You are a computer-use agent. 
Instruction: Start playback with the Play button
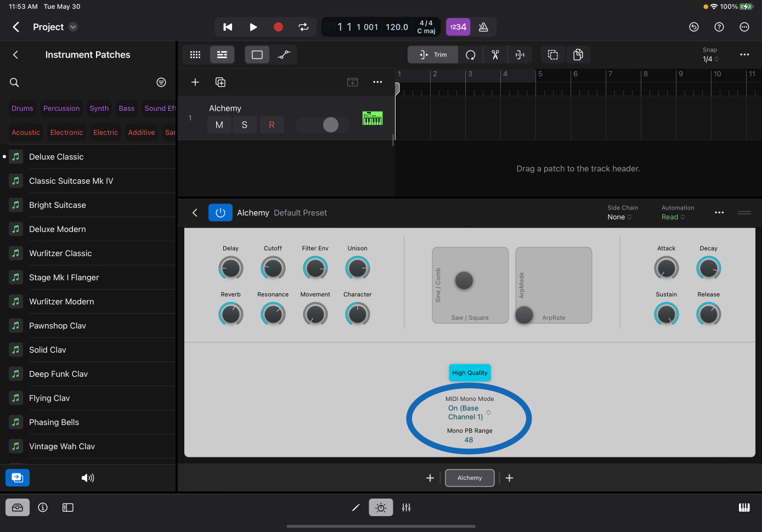(253, 27)
